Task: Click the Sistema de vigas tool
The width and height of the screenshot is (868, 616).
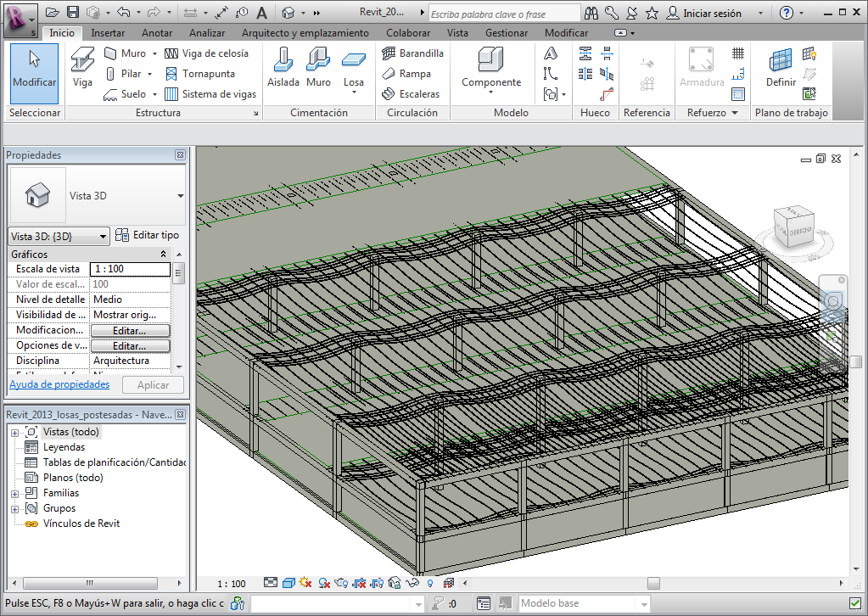Action: [211, 94]
